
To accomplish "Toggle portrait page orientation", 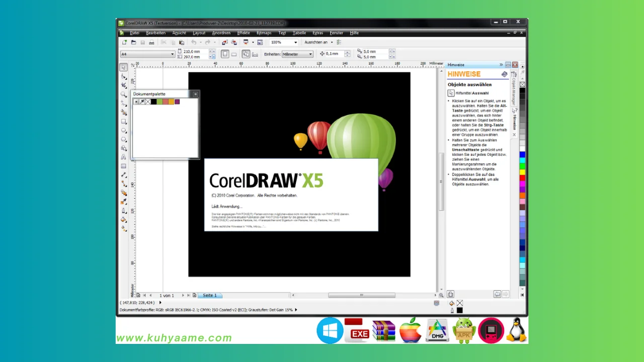I will click(225, 54).
